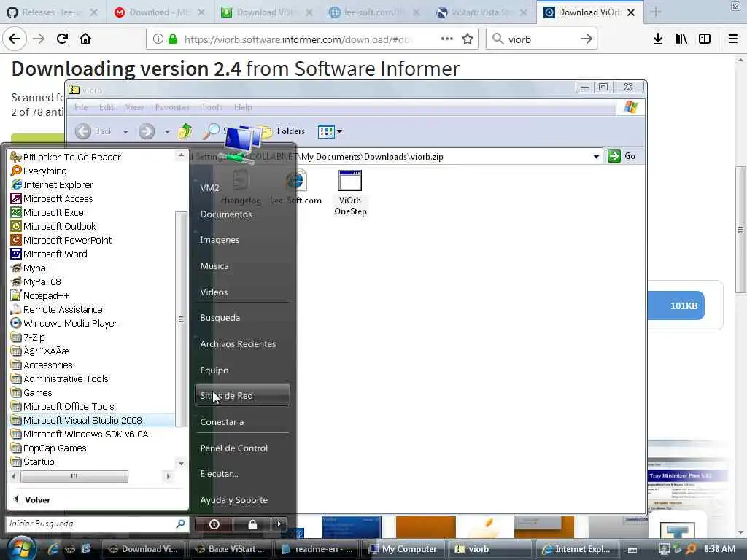Expand shutdown options arrow
Image resolution: width=747 pixels, height=560 pixels.
[279, 524]
